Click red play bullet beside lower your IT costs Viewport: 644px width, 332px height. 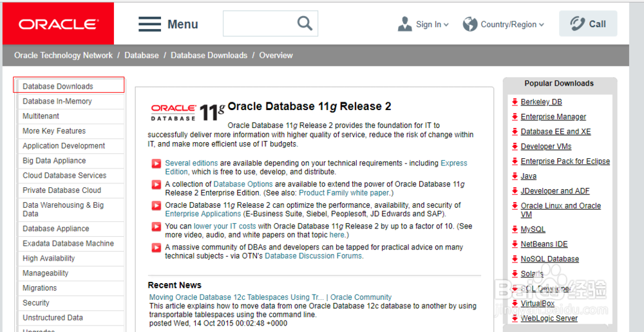click(x=156, y=226)
